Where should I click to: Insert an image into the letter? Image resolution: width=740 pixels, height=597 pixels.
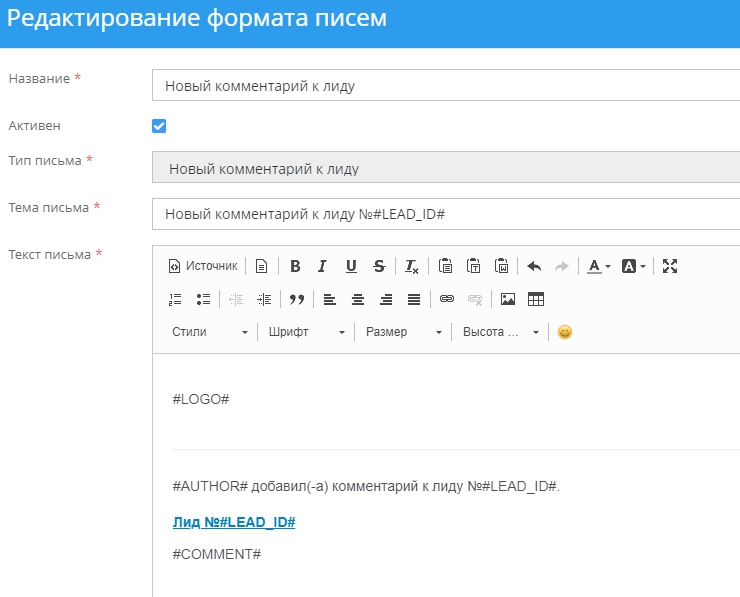pyautogui.click(x=508, y=299)
